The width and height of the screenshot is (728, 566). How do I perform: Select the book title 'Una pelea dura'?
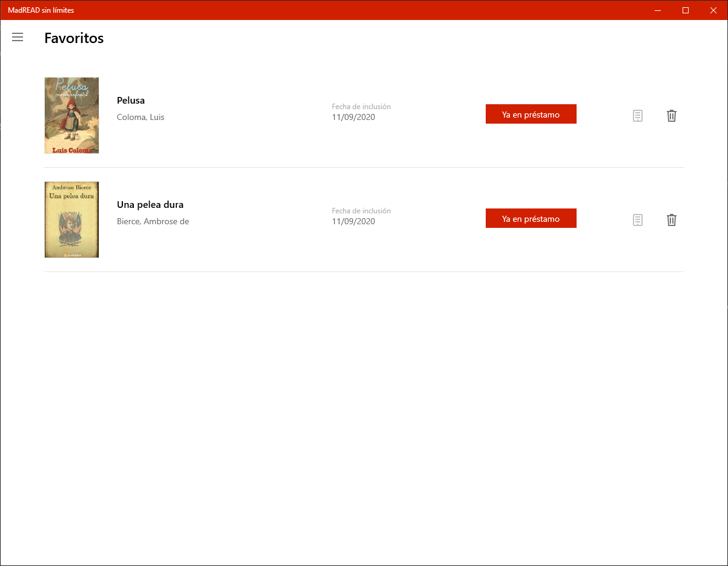[150, 205]
